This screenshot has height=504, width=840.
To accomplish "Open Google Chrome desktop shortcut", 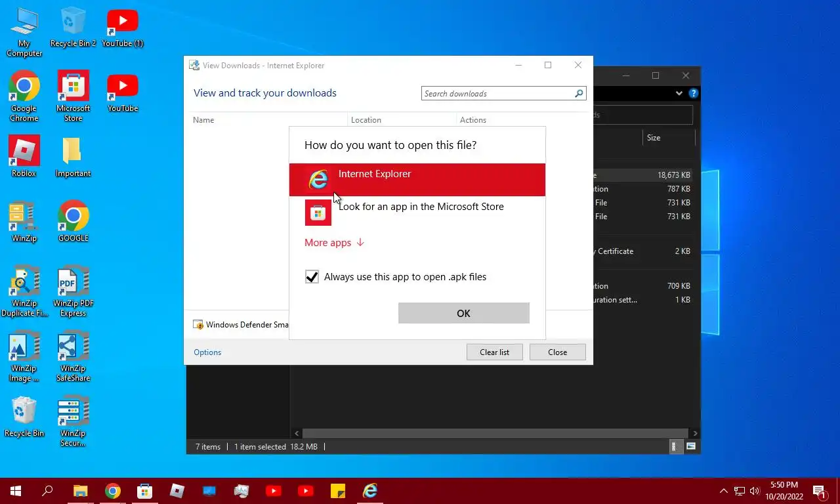I will (24, 96).
